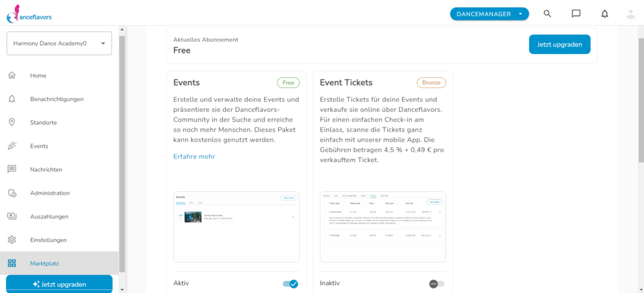Viewport: 644px width, 293px height.
Task: Open the chat messages icon in header
Action: coord(576,14)
